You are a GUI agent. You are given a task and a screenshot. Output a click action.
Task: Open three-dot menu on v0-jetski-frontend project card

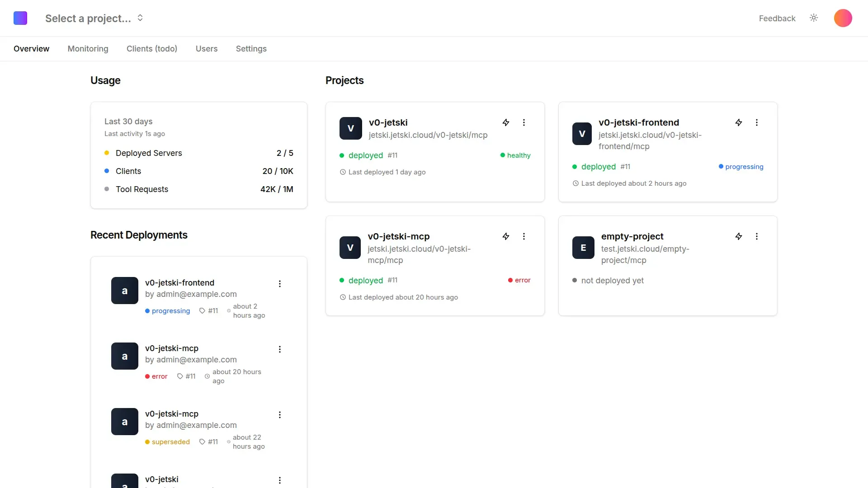pyautogui.click(x=757, y=122)
